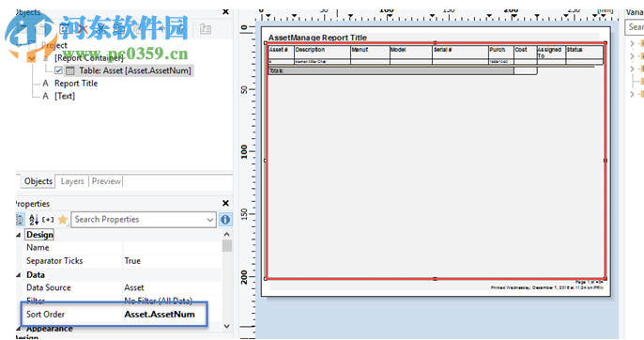644x340 pixels.
Task: Click the Asset # column header on canvas
Action: (x=278, y=50)
